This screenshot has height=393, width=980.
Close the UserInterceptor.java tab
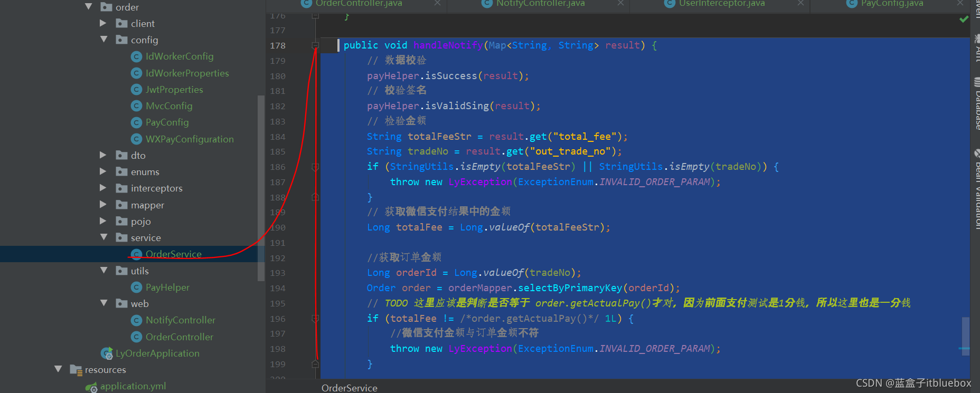800,3
